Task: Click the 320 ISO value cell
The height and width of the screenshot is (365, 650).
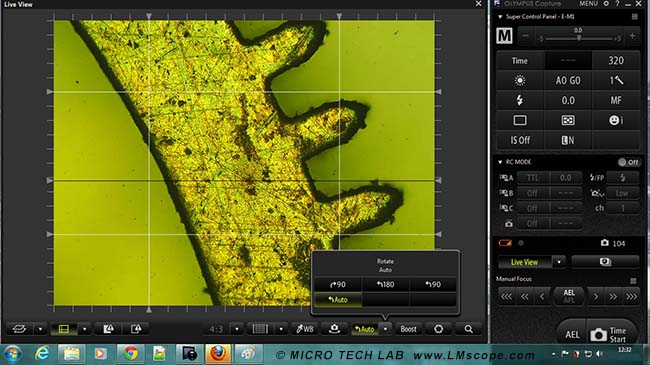Action: [x=616, y=61]
